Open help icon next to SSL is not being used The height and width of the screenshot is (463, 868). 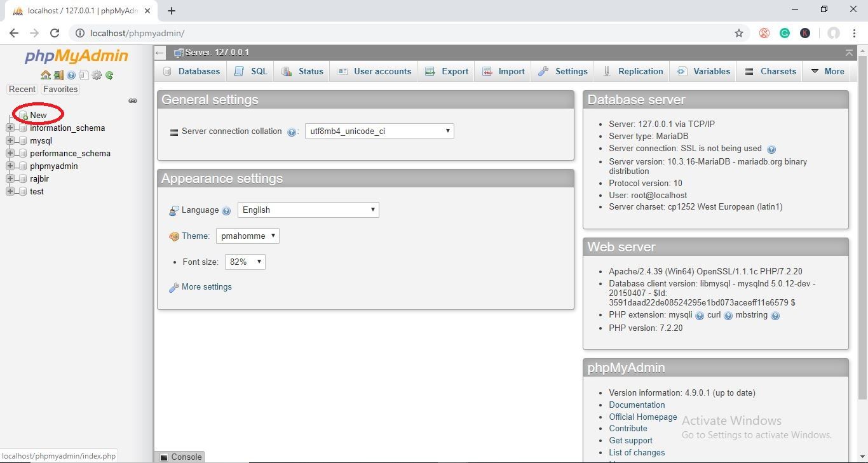point(771,149)
